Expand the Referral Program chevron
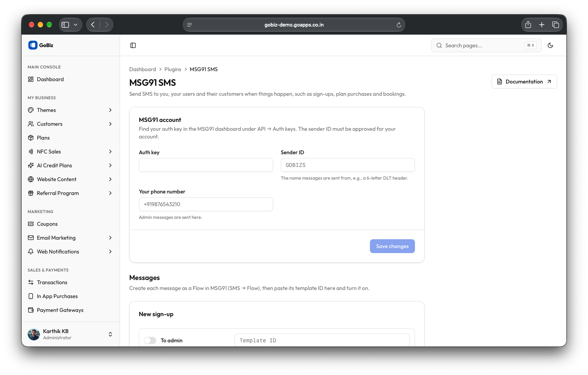The image size is (588, 375). pyautogui.click(x=110, y=193)
